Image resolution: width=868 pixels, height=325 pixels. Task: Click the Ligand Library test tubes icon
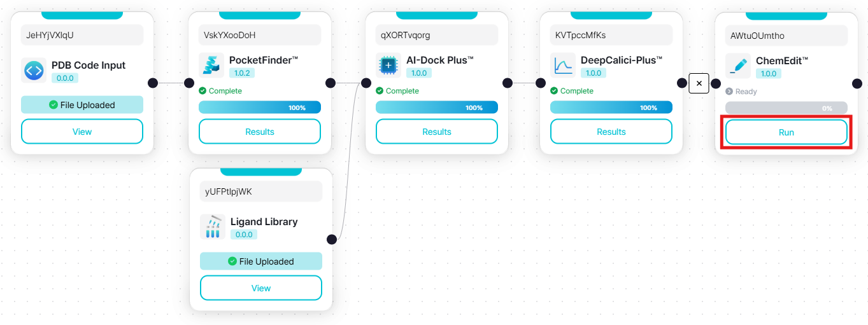[213, 227]
